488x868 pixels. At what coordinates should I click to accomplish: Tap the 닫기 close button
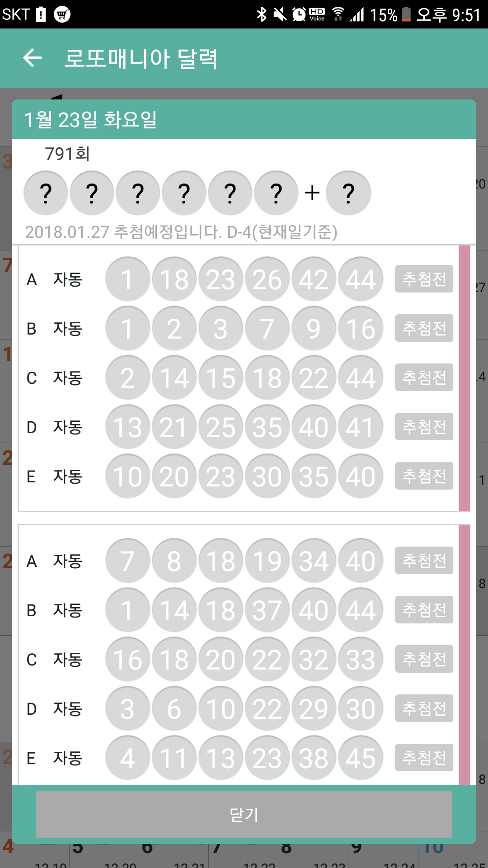[x=244, y=814]
